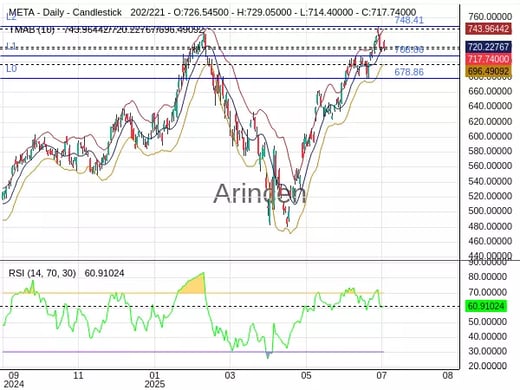This screenshot has height=390, width=520.
Task: Click the red 743.96442 price tag
Action: (488, 29)
